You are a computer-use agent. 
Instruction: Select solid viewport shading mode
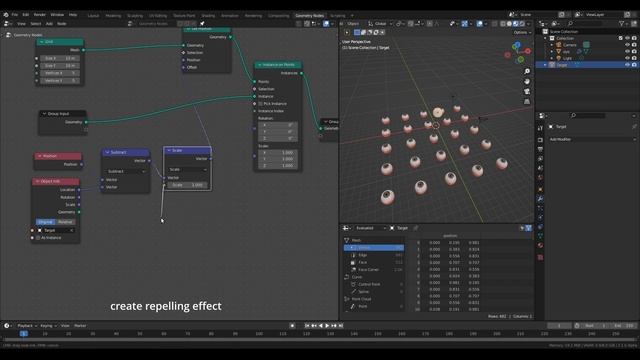[509, 24]
